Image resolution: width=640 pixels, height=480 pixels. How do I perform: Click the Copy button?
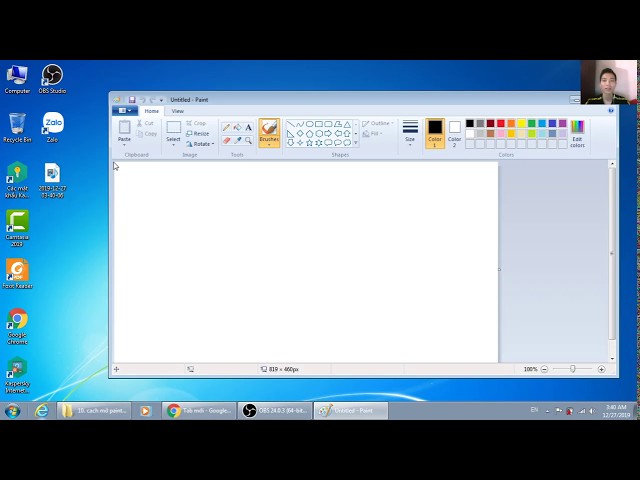pyautogui.click(x=147, y=134)
